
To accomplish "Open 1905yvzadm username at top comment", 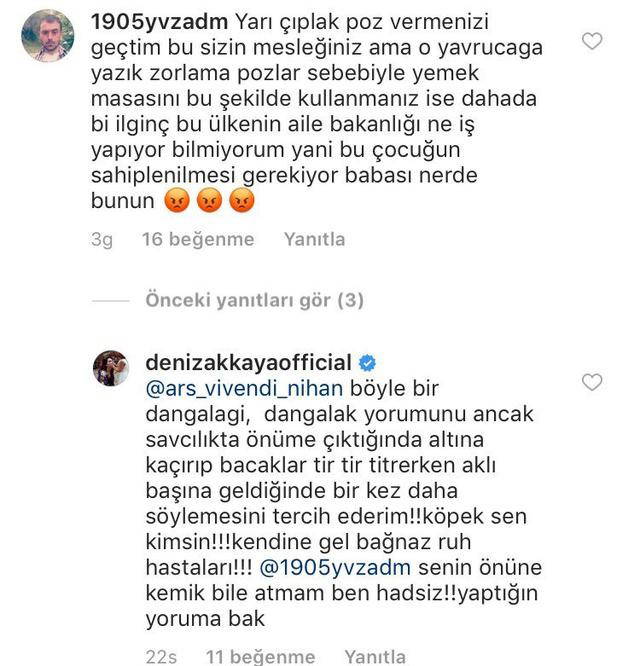I will point(159,22).
